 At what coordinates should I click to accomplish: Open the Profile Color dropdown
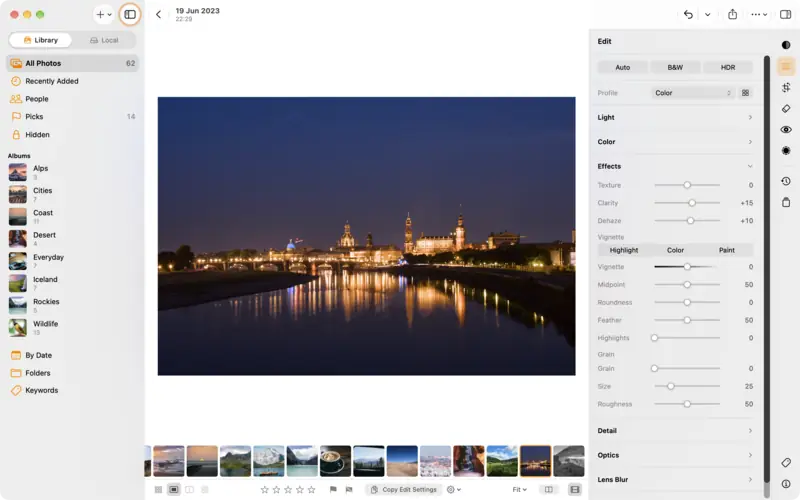point(693,93)
